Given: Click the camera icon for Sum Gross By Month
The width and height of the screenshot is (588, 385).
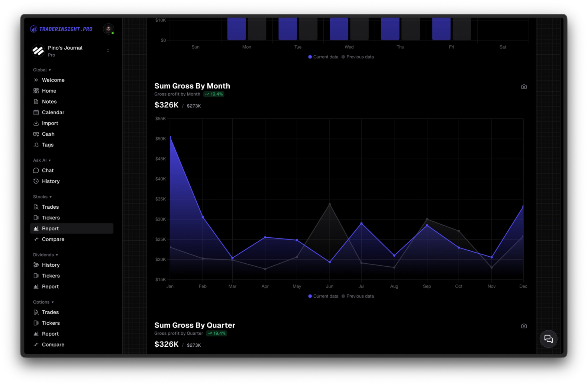Looking at the screenshot, I should coord(524,87).
